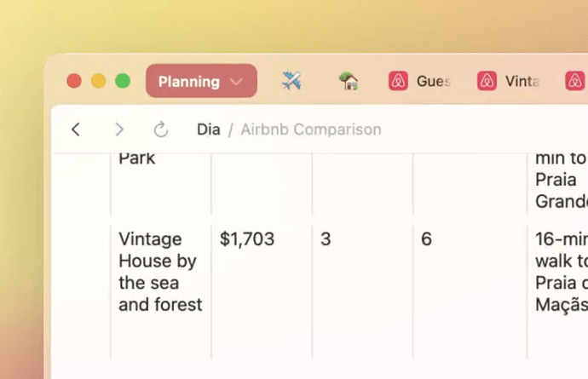Viewport: 588px width, 379px height.
Task: Switch to the airplane icon tab
Action: [x=291, y=82]
